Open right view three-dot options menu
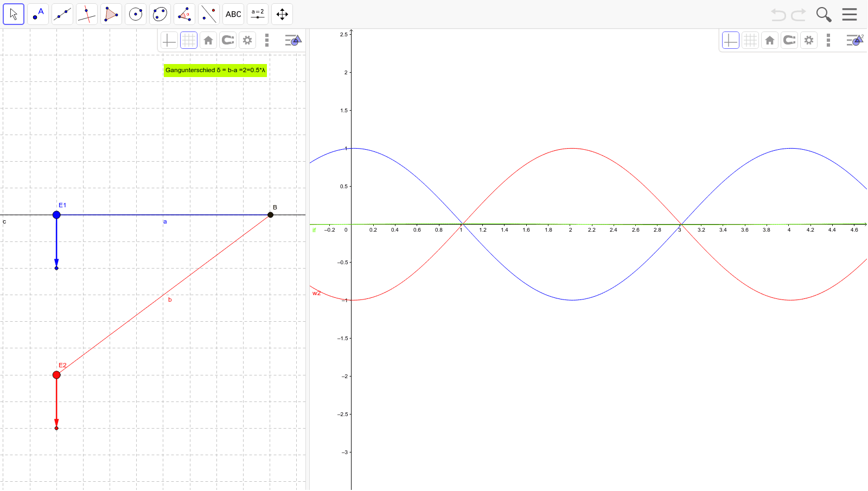 [828, 40]
